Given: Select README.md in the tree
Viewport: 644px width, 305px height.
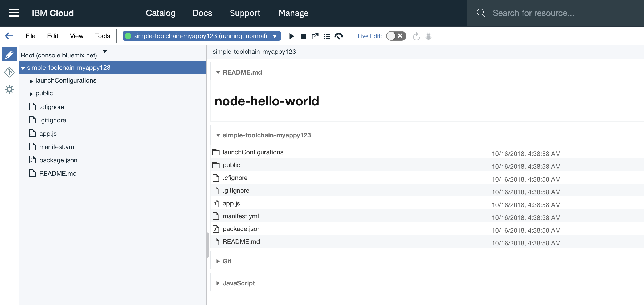Looking at the screenshot, I should click(x=58, y=174).
